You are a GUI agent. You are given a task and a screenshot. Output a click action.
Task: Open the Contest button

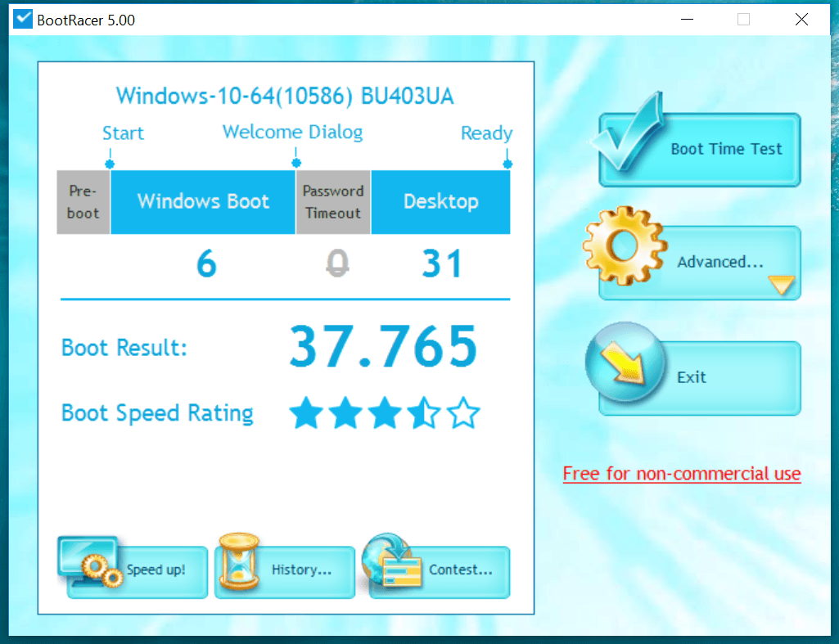click(x=460, y=570)
